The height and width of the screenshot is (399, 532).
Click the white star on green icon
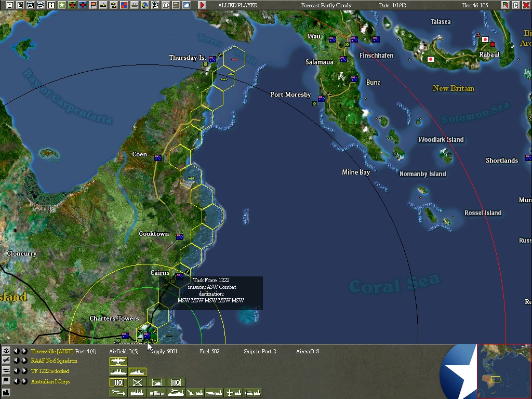[62, 5]
